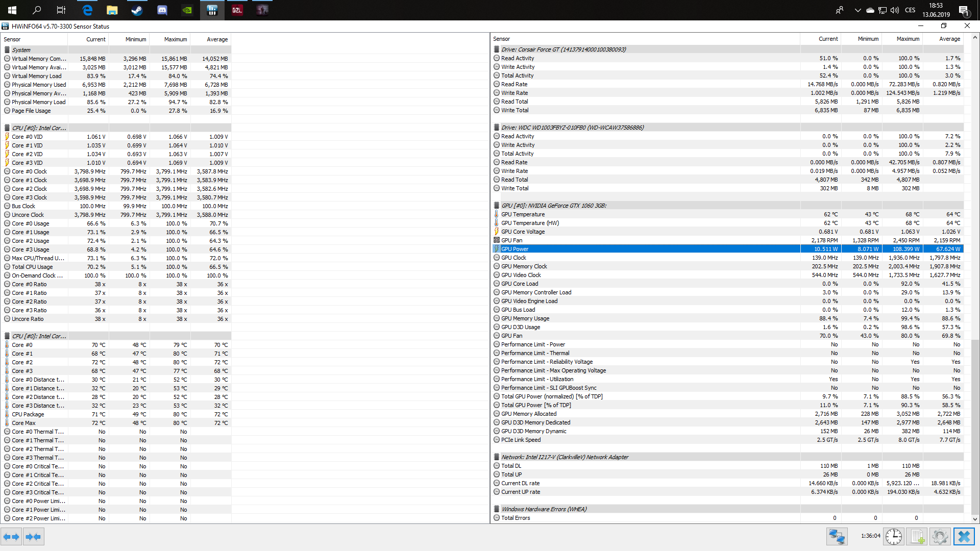Select the Total Errors WHEA row
Viewport: 980px width, 551px height.
coord(516,518)
